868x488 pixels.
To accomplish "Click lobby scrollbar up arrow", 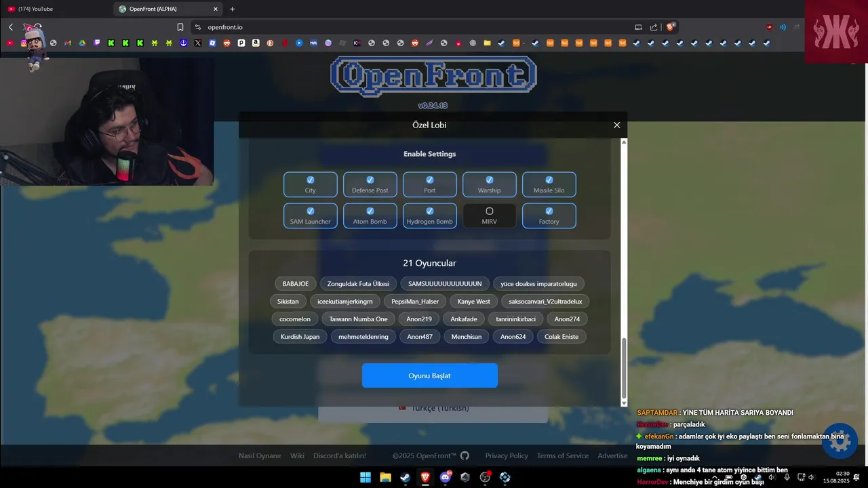I will 625,142.
